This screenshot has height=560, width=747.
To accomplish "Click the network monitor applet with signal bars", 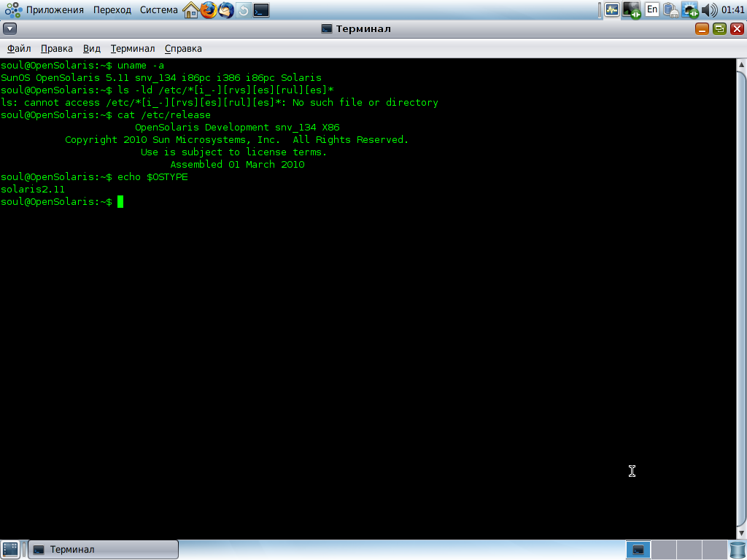I will click(x=632, y=10).
